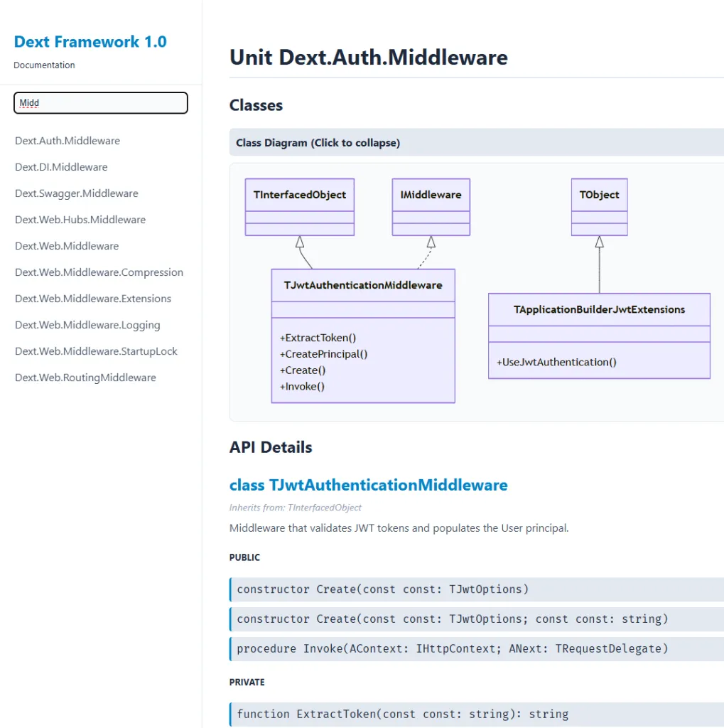Select Dext.Web.Middleware from the list
The height and width of the screenshot is (728, 724).
(x=67, y=245)
